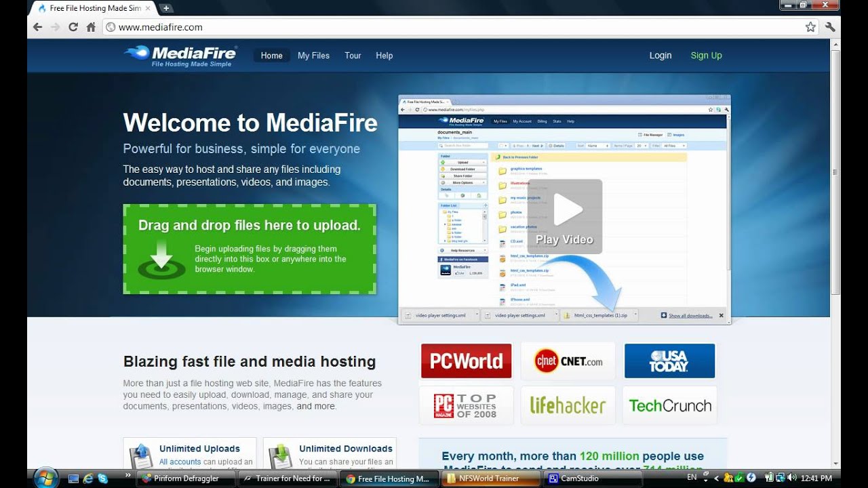The image size is (868, 488).
Task: Open the lifehacker logo
Action: [568, 405]
